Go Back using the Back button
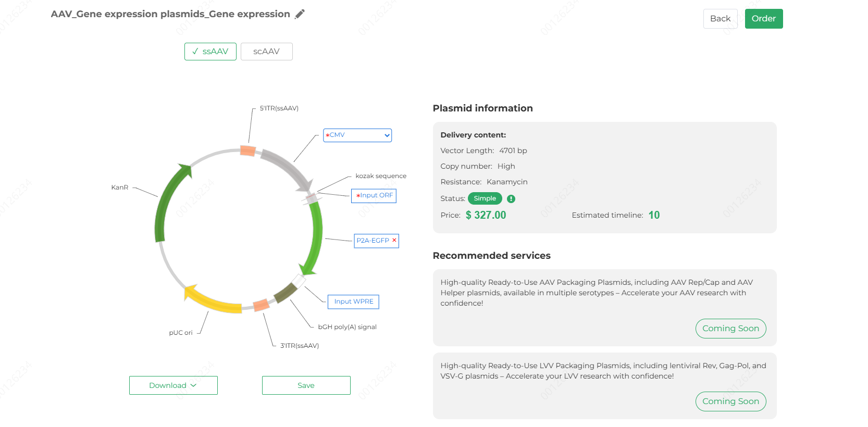This screenshot has width=868, height=427. click(x=721, y=19)
